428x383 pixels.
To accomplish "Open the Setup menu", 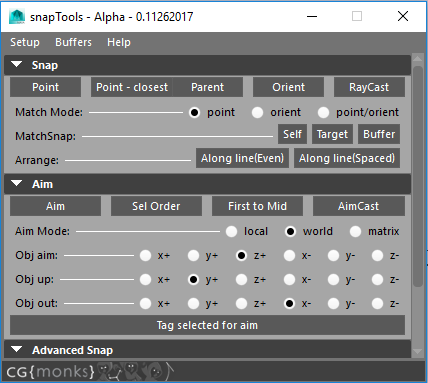I will pyautogui.click(x=25, y=42).
